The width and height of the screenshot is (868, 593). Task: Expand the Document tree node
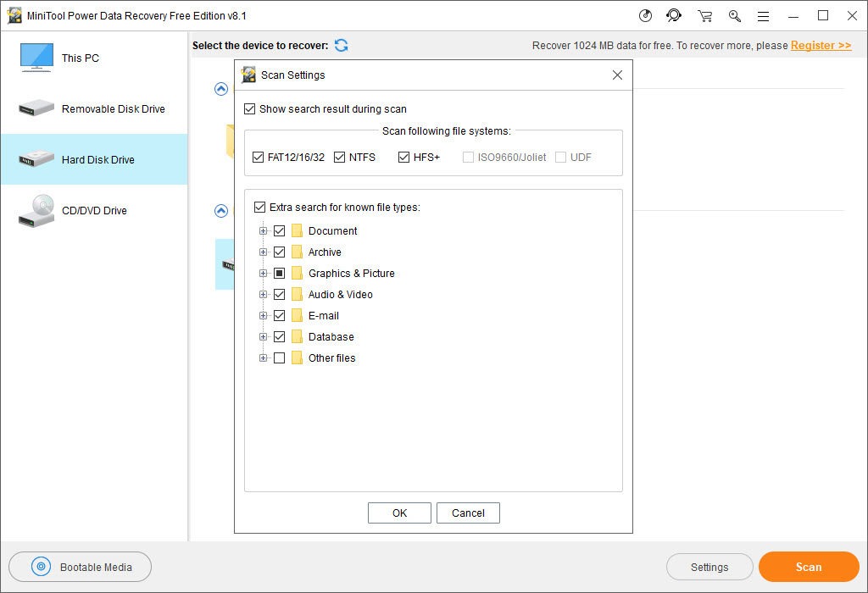(x=264, y=230)
